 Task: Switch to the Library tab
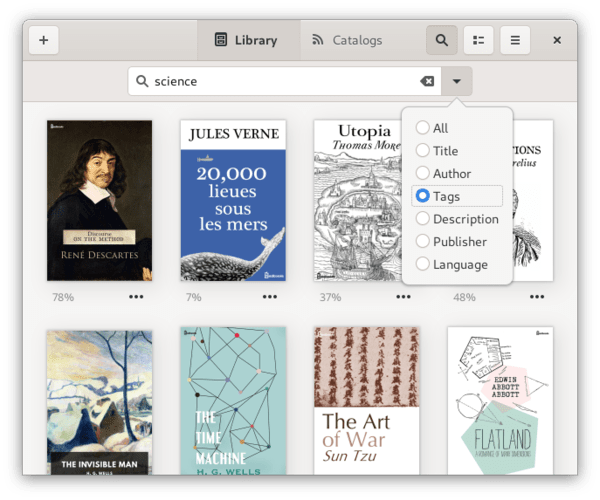pos(249,40)
